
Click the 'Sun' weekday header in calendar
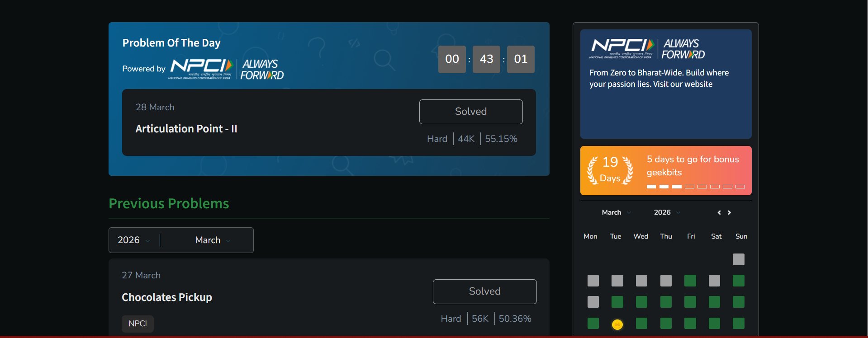[741, 236]
